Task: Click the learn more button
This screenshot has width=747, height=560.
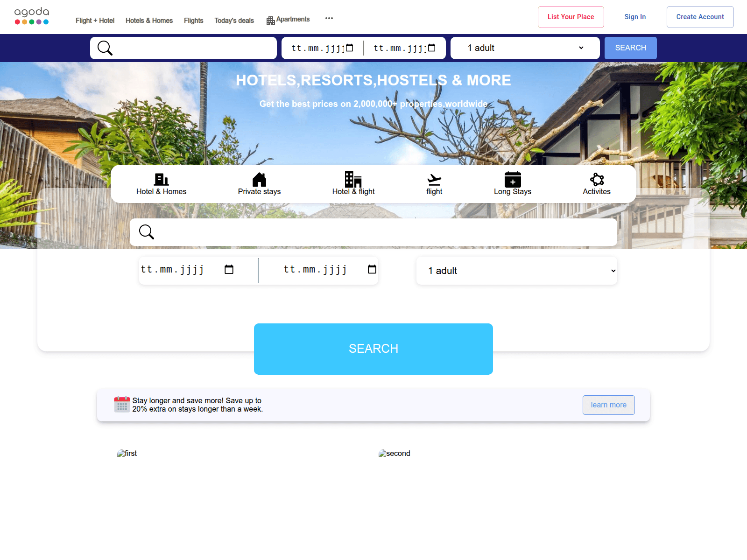Action: click(609, 405)
